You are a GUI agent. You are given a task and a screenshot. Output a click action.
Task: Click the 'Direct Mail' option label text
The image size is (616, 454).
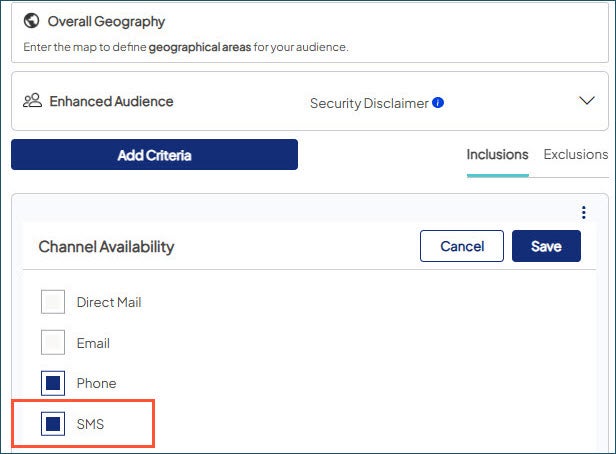[109, 302]
